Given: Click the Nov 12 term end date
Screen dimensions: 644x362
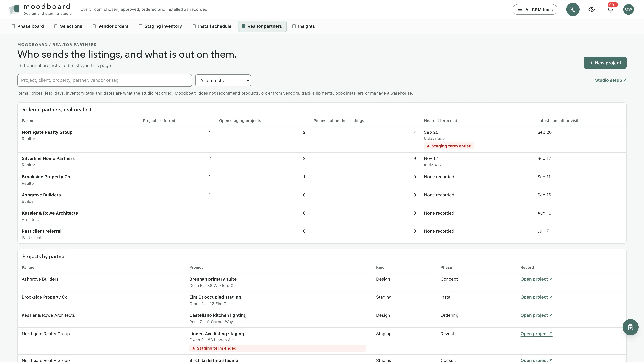Looking at the screenshot, I should coord(431,158).
